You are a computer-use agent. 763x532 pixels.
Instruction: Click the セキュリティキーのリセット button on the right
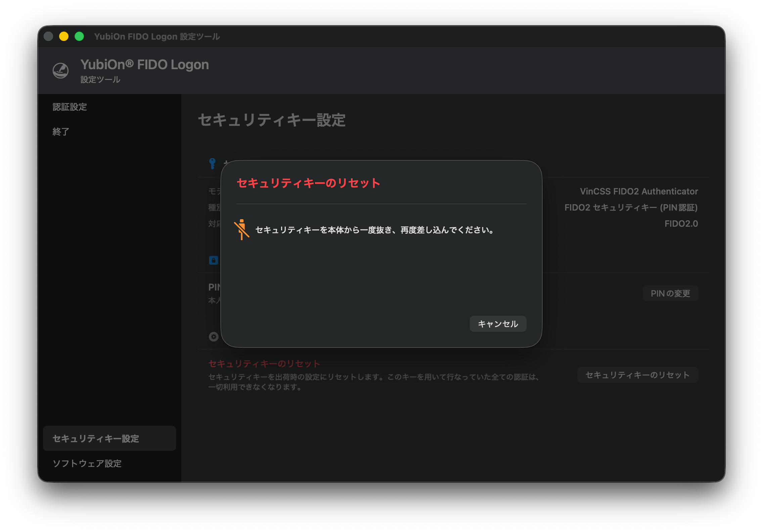pyautogui.click(x=637, y=375)
